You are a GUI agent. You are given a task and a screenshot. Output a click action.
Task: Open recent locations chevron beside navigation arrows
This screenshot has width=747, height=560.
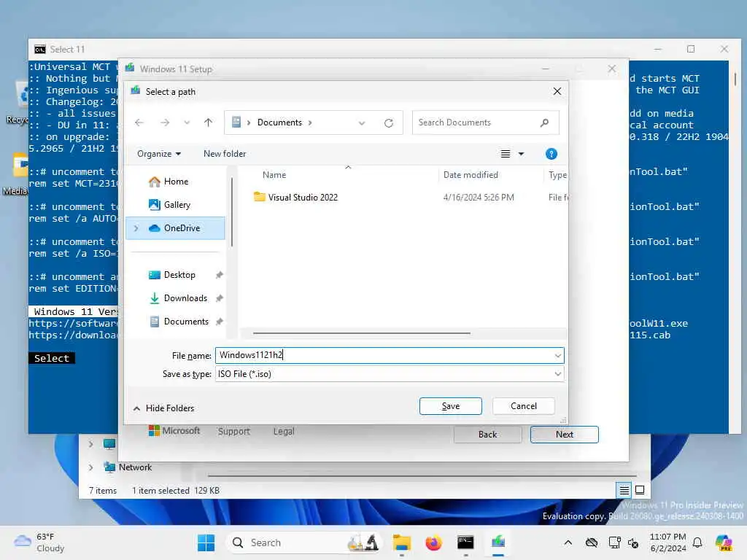point(187,122)
